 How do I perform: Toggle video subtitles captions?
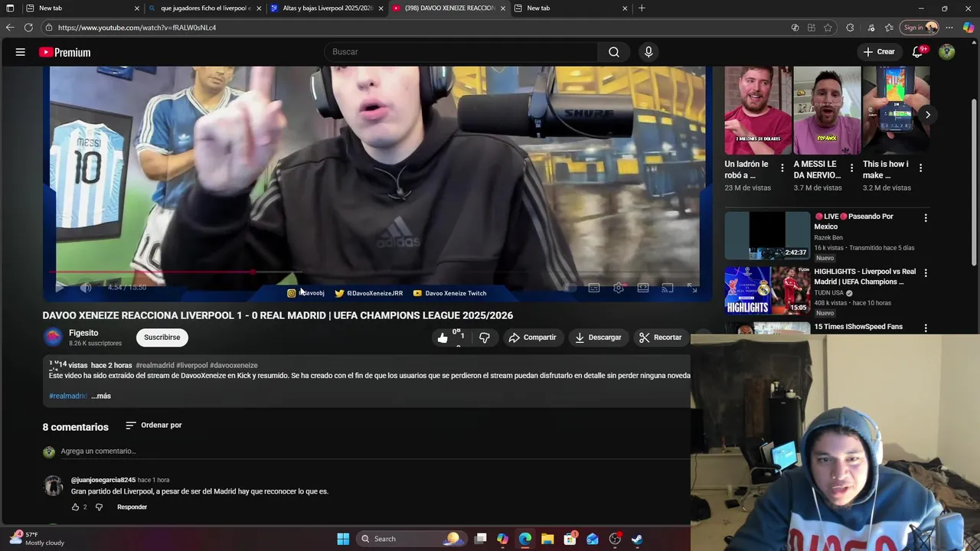pyautogui.click(x=593, y=288)
